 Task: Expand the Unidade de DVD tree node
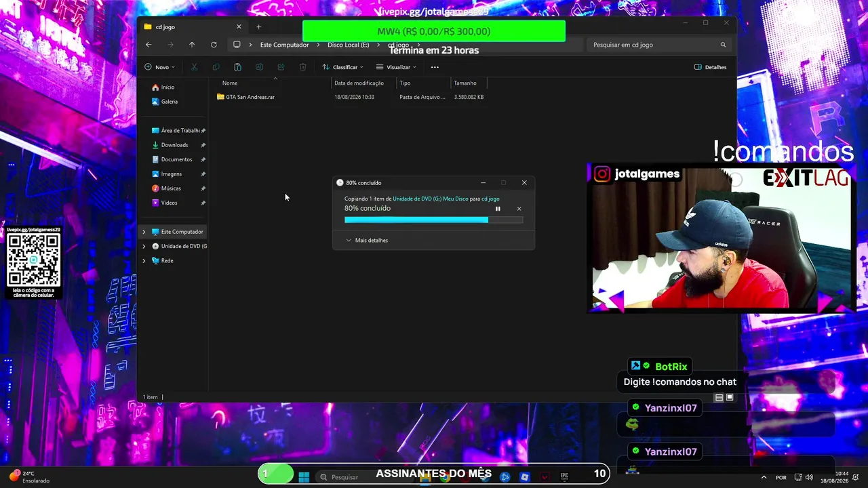tap(144, 246)
